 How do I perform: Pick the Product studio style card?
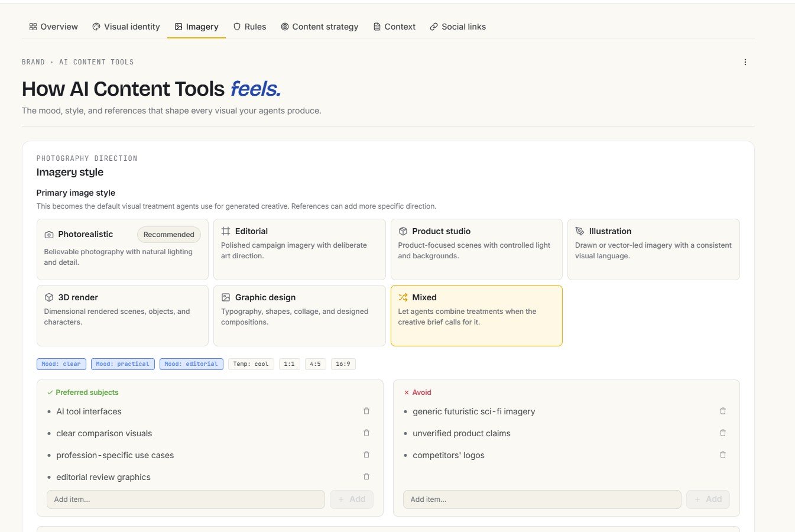click(476, 249)
